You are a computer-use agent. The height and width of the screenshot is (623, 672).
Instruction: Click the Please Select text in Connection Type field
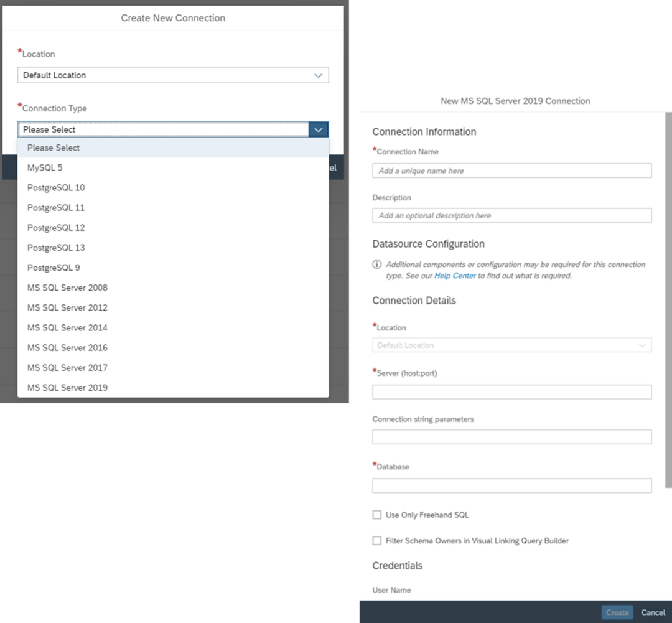point(49,129)
